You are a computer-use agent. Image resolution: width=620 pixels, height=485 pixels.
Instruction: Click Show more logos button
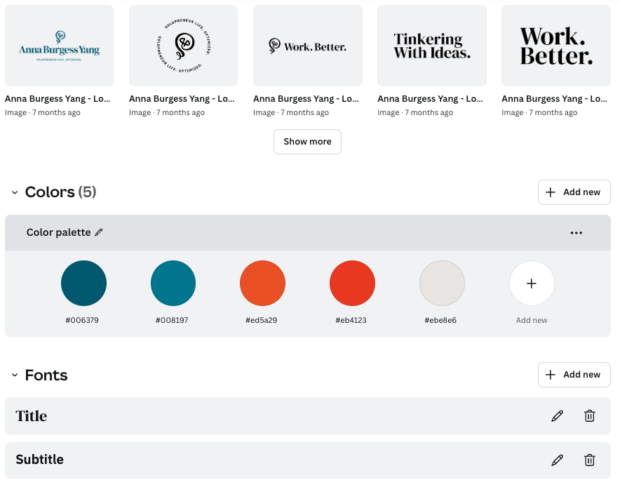(307, 142)
